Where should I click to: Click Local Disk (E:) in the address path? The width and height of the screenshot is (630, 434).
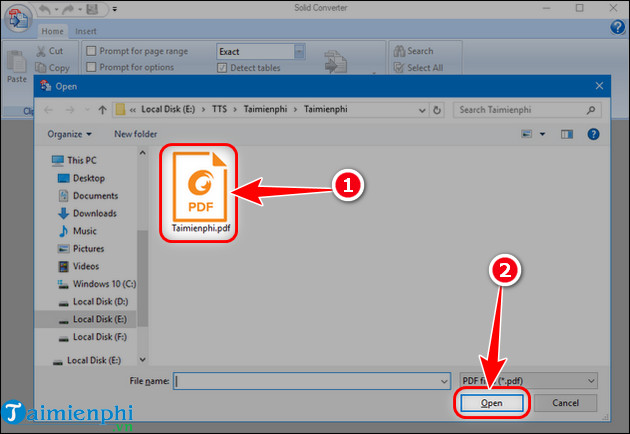[168, 109]
